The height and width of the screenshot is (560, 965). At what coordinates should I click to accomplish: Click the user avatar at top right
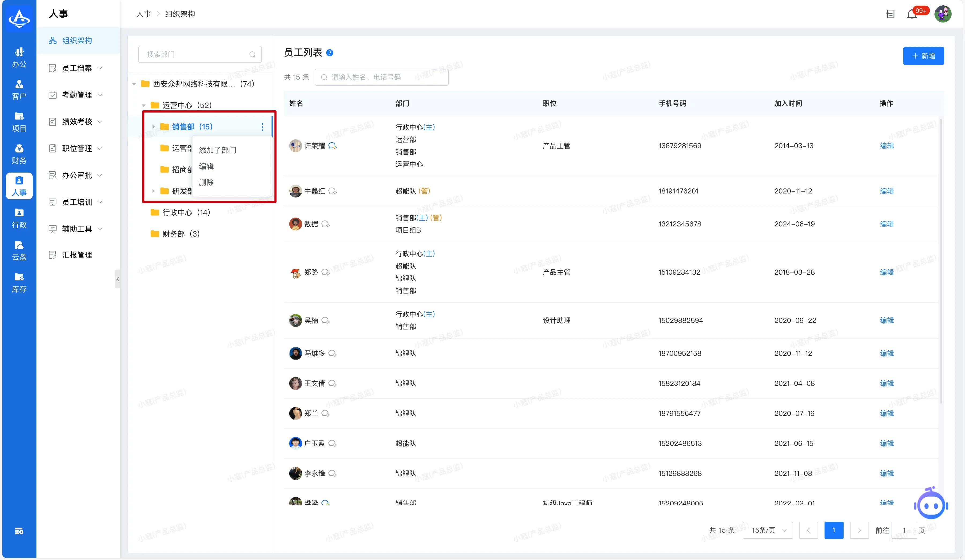(942, 14)
